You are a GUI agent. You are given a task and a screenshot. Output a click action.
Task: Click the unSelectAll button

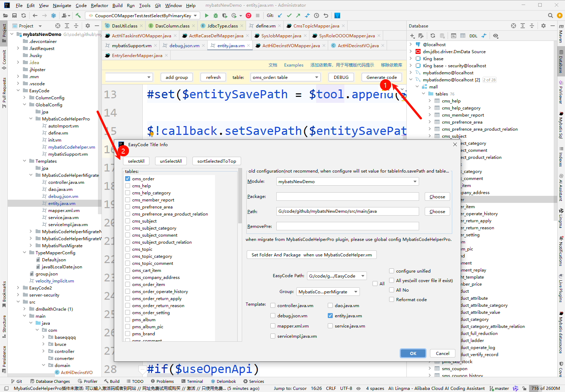tap(171, 161)
